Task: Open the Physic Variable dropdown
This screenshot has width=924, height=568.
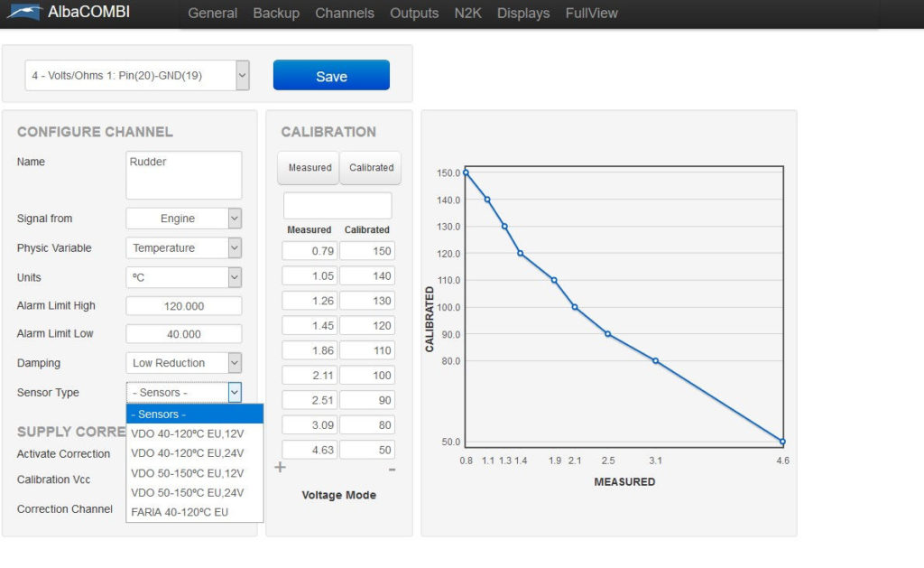Action: pyautogui.click(x=184, y=247)
